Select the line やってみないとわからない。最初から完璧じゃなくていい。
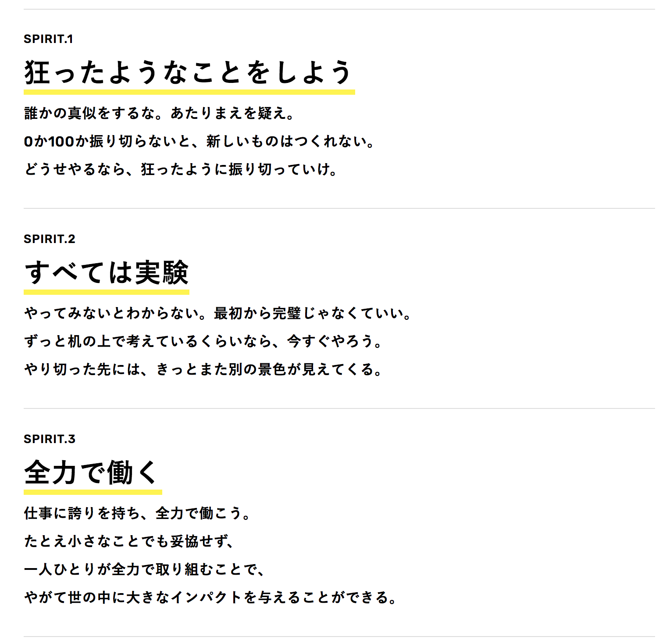670x644 pixels. tap(218, 313)
